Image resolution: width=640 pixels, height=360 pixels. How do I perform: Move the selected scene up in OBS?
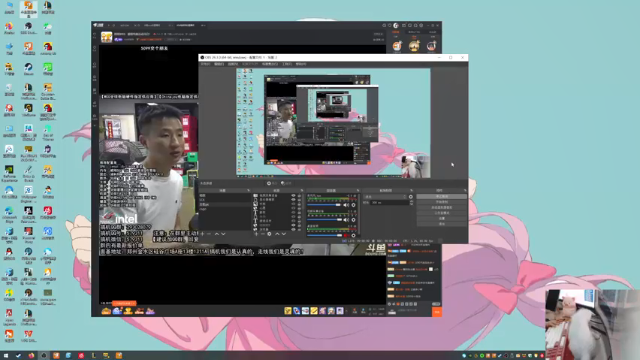point(217,234)
